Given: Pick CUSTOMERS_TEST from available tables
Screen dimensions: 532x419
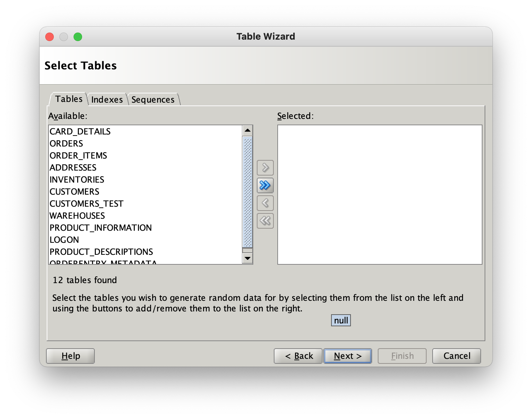Looking at the screenshot, I should click(86, 203).
